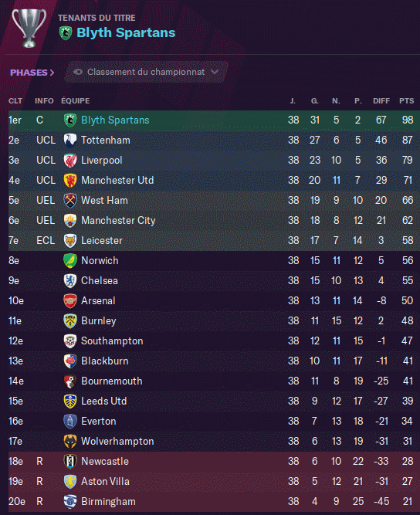Screen dimensions: 420x515
Task: Open the Manchester City team link
Action: (118, 220)
